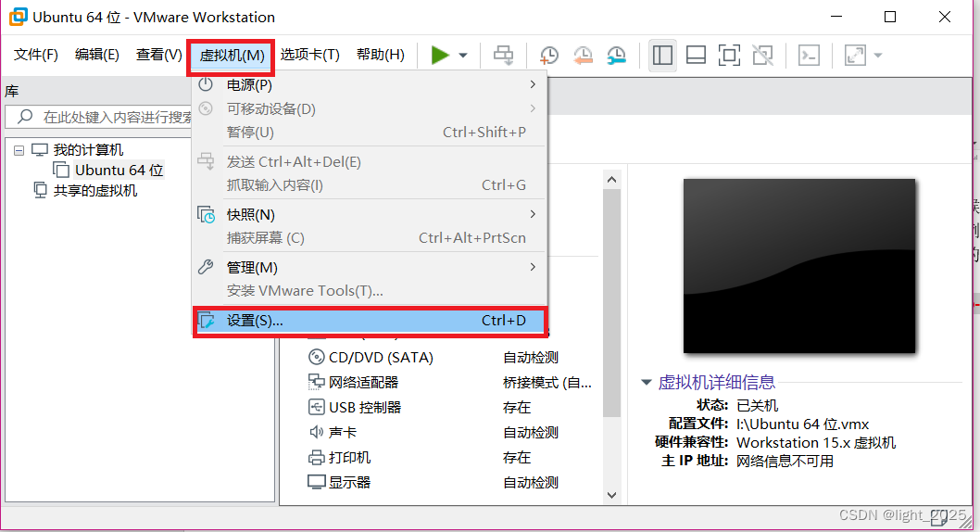Select 设置(S)... menu entry
980x532 pixels.
click(370, 321)
